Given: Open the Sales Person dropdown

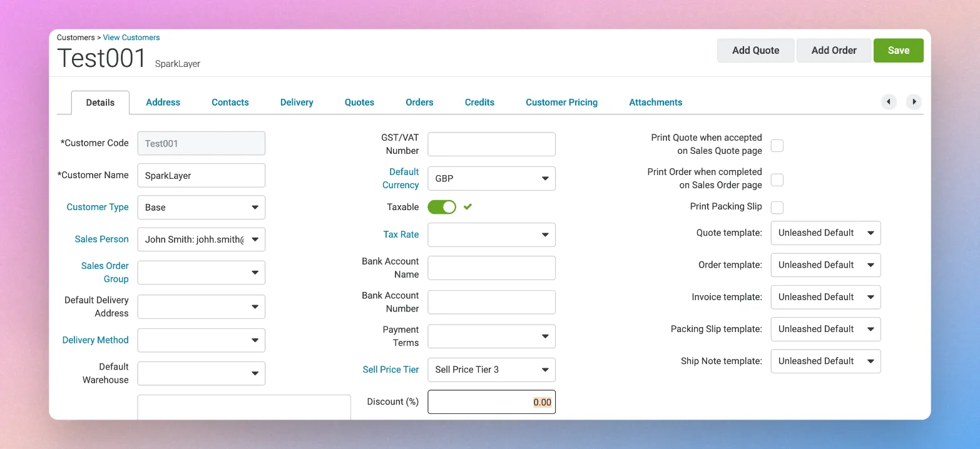Looking at the screenshot, I should 202,240.
